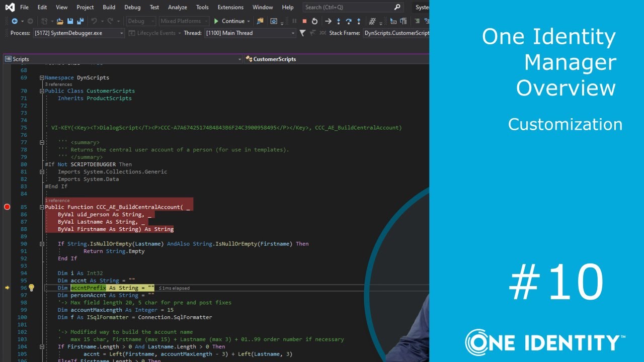Click the '1 reference' CodeLens link
The height and width of the screenshot is (362, 644).
click(x=57, y=201)
